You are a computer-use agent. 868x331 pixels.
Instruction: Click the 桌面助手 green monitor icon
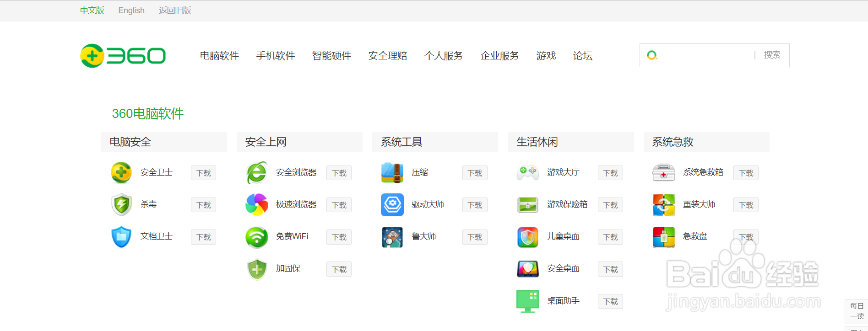pos(527,301)
